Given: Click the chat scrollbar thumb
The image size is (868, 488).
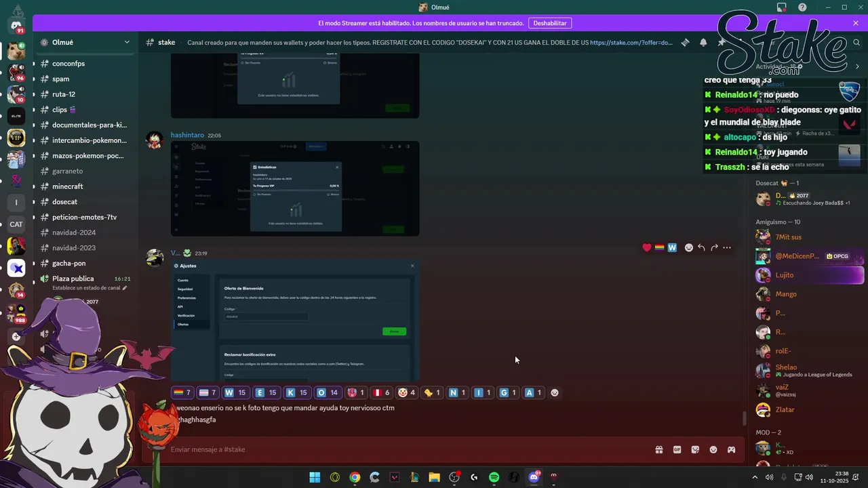Looking at the screenshot, I should coord(744,418).
